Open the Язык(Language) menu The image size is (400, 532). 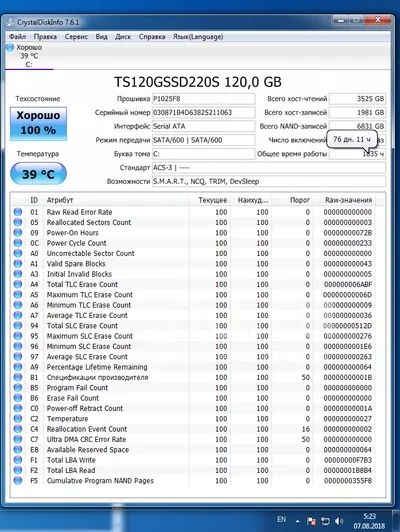[x=198, y=37]
